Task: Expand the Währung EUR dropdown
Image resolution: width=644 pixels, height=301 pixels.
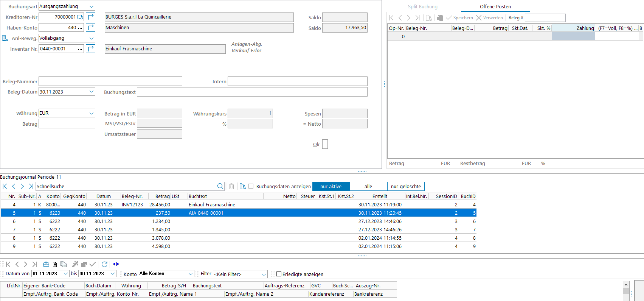Action: tap(92, 113)
